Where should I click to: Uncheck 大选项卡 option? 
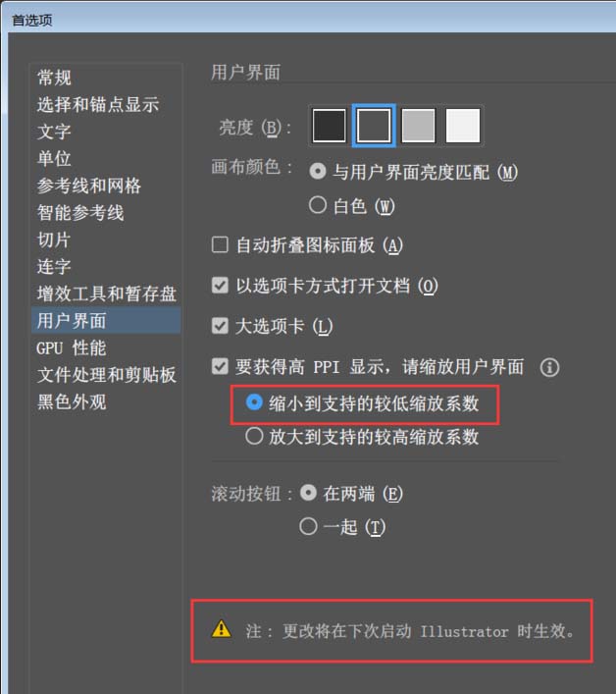click(x=220, y=326)
